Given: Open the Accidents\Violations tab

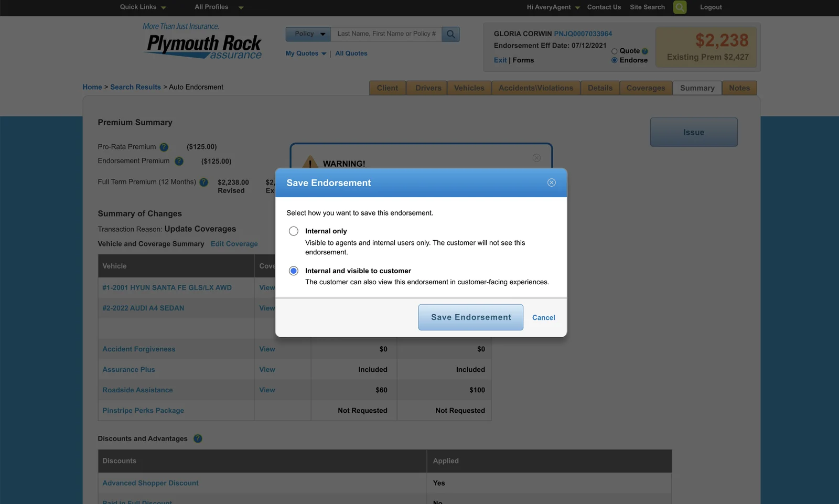Looking at the screenshot, I should click(x=536, y=88).
